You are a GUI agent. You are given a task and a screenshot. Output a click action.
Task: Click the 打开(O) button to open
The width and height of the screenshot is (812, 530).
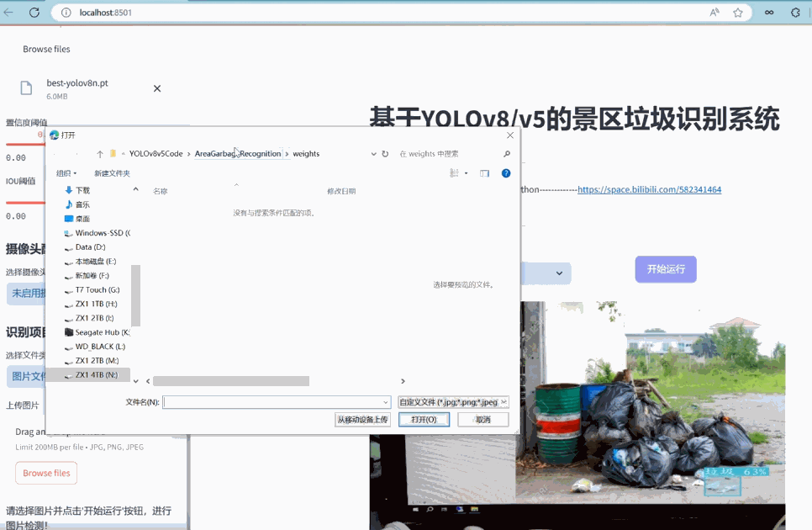(x=424, y=419)
